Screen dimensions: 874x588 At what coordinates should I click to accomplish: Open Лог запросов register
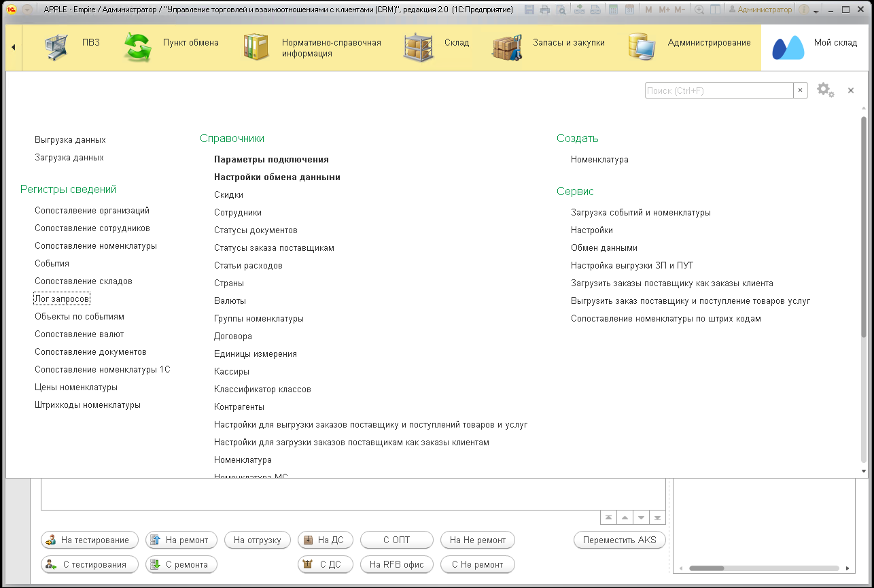pyautogui.click(x=62, y=298)
